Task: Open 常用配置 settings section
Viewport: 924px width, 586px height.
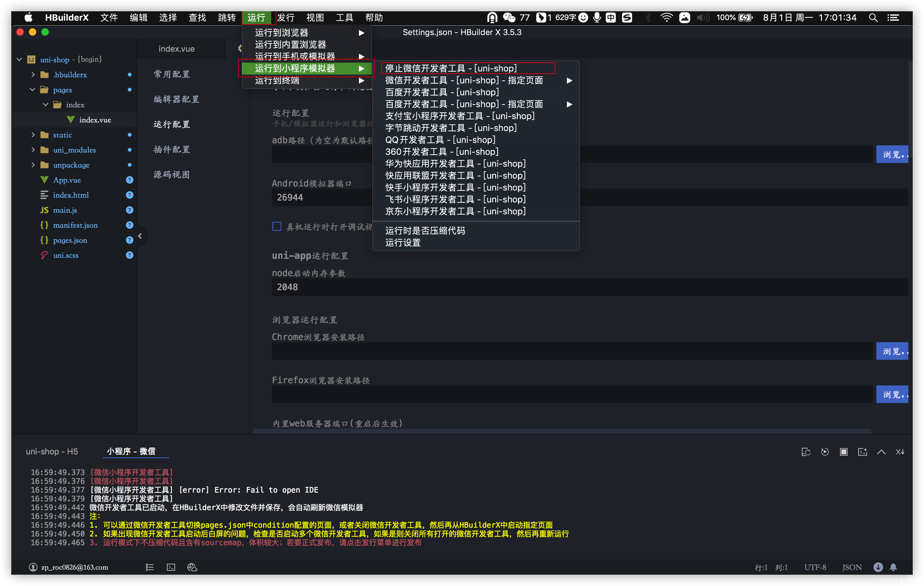Action: pyautogui.click(x=172, y=74)
